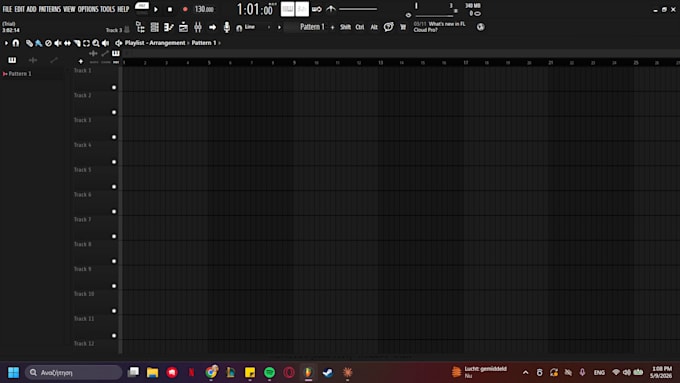Click the Shift modifier button

(345, 27)
